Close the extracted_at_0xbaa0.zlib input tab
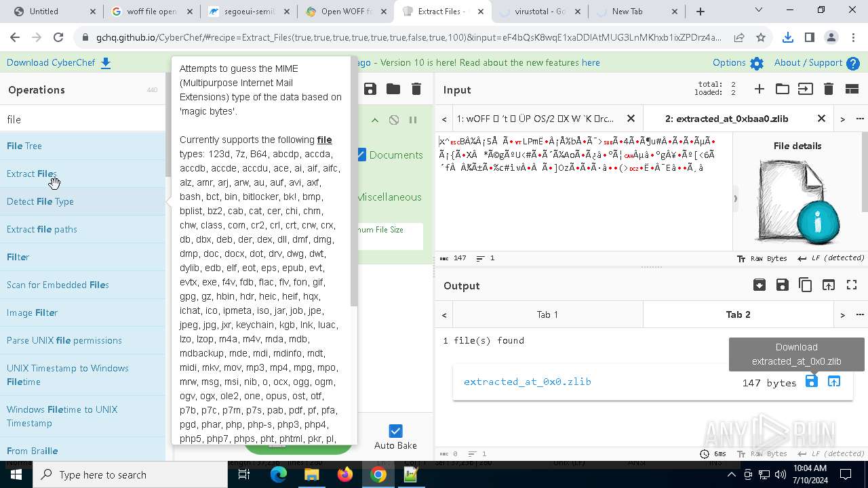Viewport: 868px width, 488px height. [821, 119]
